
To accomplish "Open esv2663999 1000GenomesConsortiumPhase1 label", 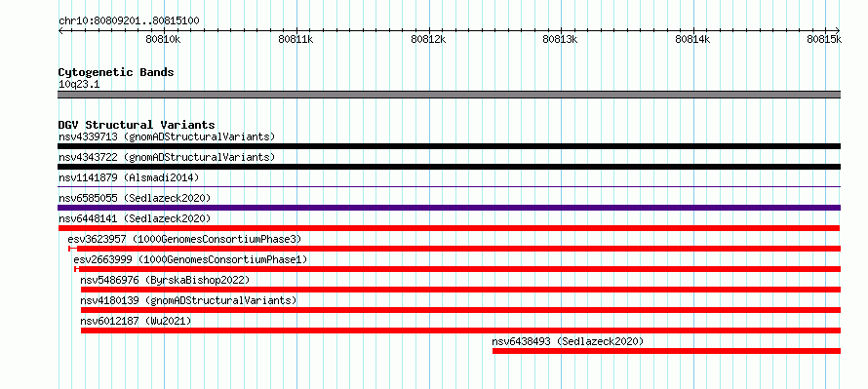I will [x=190, y=259].
